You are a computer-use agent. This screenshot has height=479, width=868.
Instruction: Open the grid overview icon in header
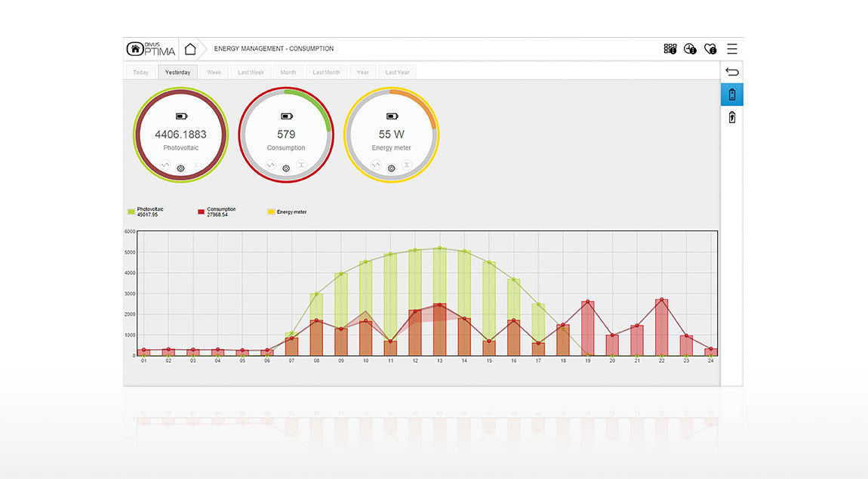point(669,49)
